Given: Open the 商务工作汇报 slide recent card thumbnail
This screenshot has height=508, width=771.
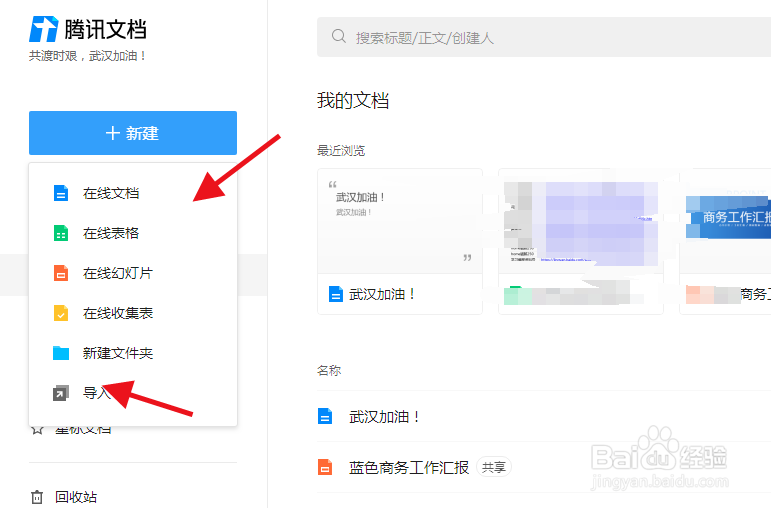Looking at the screenshot, I should (x=725, y=221).
